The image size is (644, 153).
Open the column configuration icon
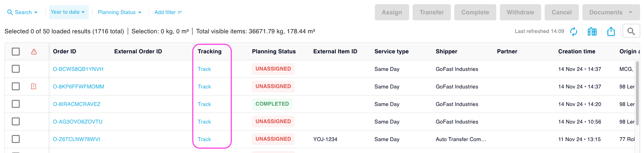coord(592,32)
